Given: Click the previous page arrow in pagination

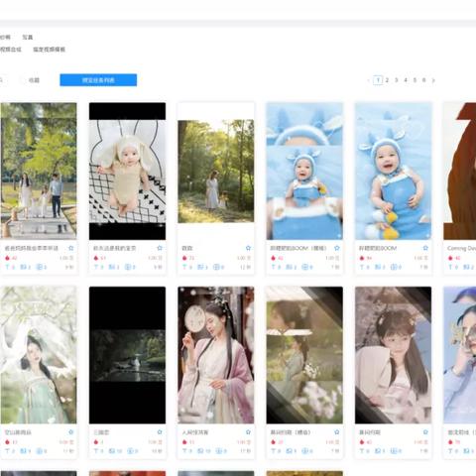Looking at the screenshot, I should pyautogui.click(x=369, y=80).
